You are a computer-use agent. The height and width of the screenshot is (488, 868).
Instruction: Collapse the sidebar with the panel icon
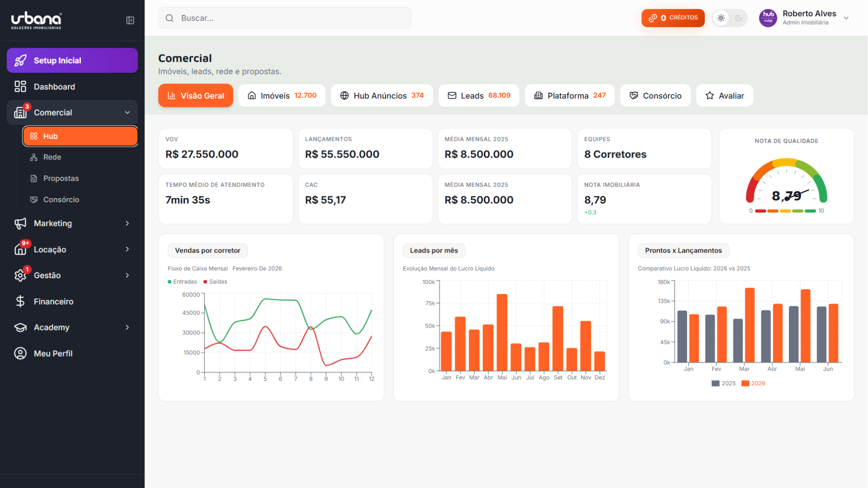tap(130, 20)
